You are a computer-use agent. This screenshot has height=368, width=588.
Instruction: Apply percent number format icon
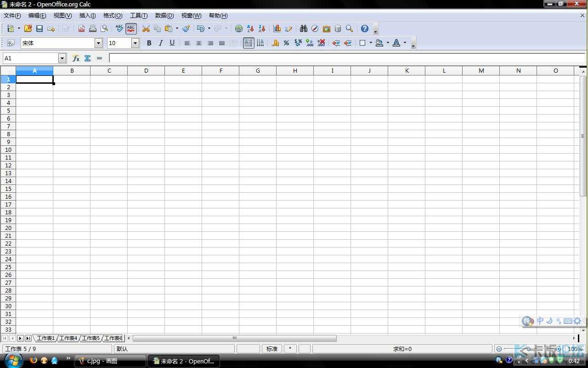click(286, 43)
